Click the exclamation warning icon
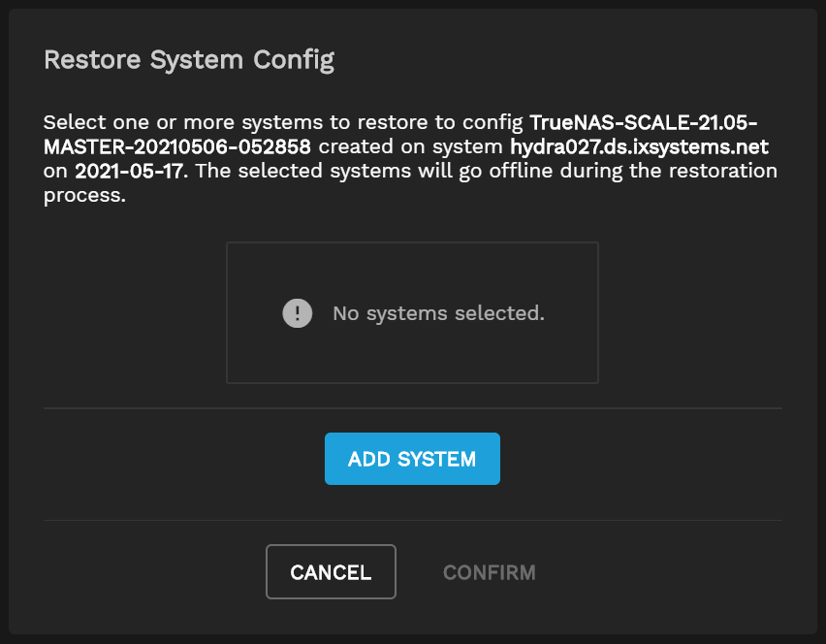The image size is (826, 644). pyautogui.click(x=297, y=313)
